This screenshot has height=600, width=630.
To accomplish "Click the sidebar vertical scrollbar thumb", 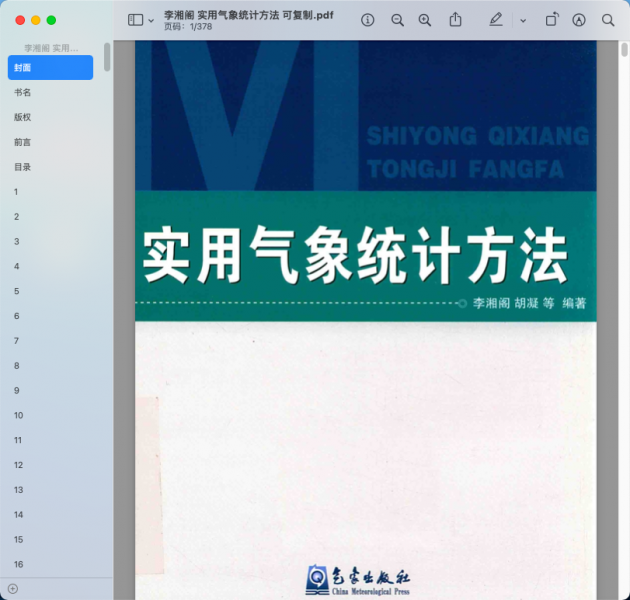I will [x=107, y=57].
